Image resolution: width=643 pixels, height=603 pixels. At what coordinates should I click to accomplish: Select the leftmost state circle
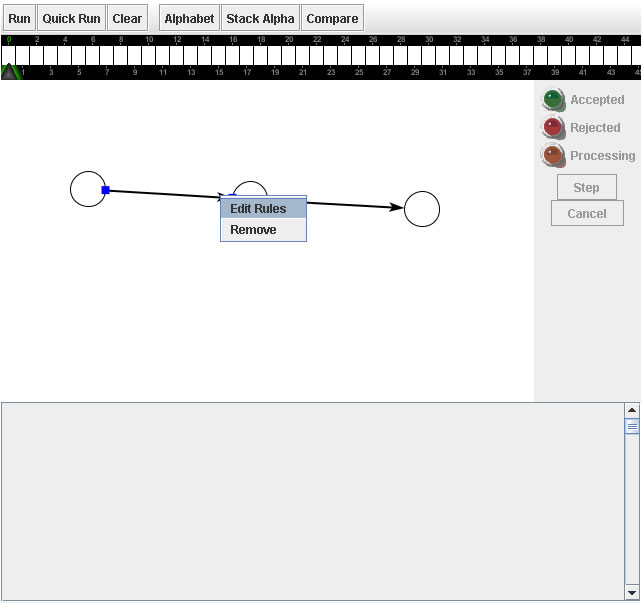pyautogui.click(x=88, y=189)
